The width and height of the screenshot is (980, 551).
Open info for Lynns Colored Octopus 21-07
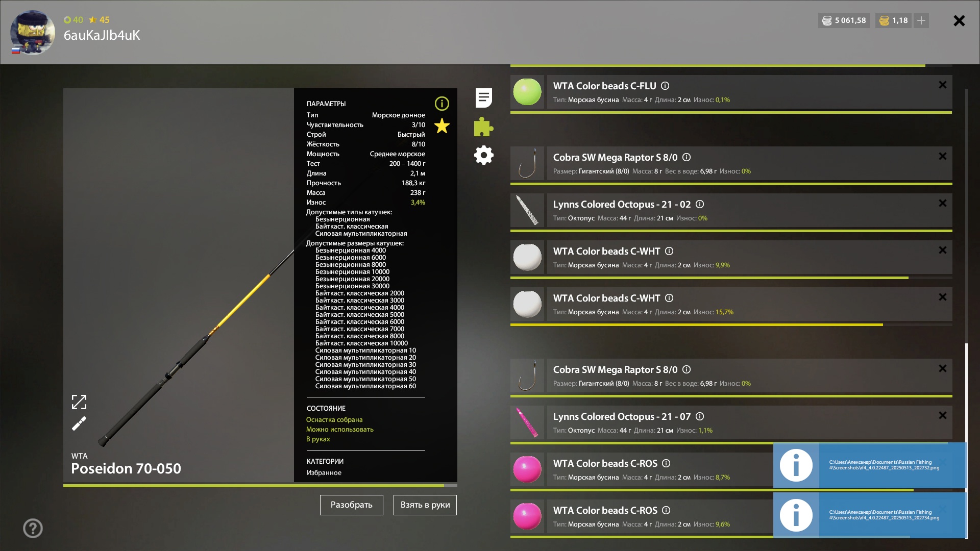pos(700,416)
